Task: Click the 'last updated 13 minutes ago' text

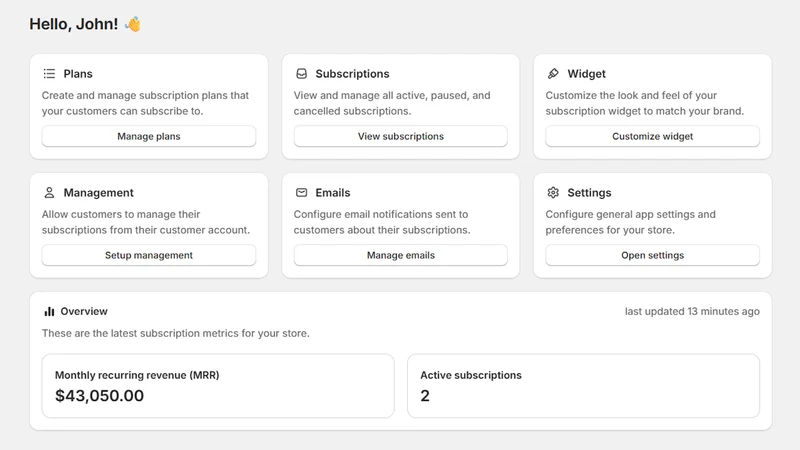Action: pyautogui.click(x=692, y=311)
